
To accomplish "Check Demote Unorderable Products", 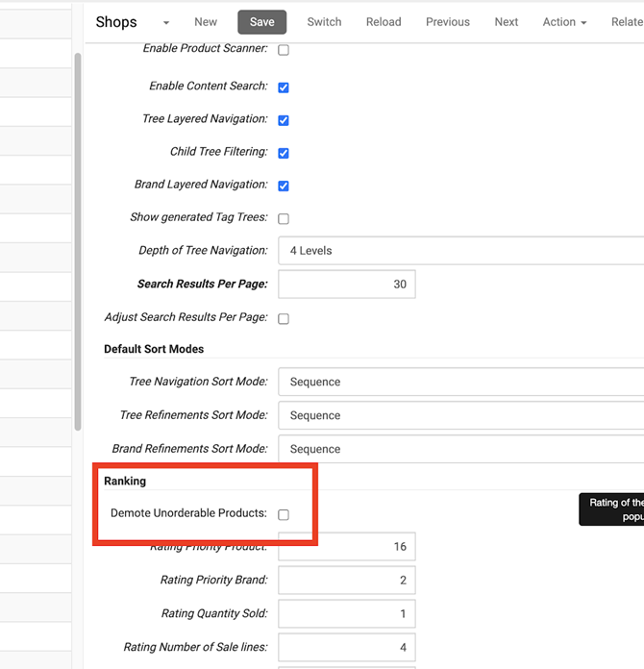I will click(284, 514).
